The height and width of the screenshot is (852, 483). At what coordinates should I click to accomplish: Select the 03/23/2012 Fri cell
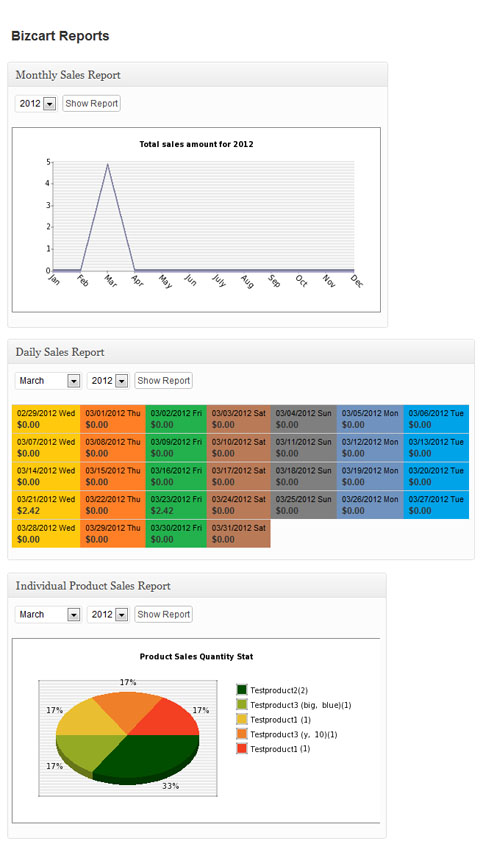pos(176,505)
